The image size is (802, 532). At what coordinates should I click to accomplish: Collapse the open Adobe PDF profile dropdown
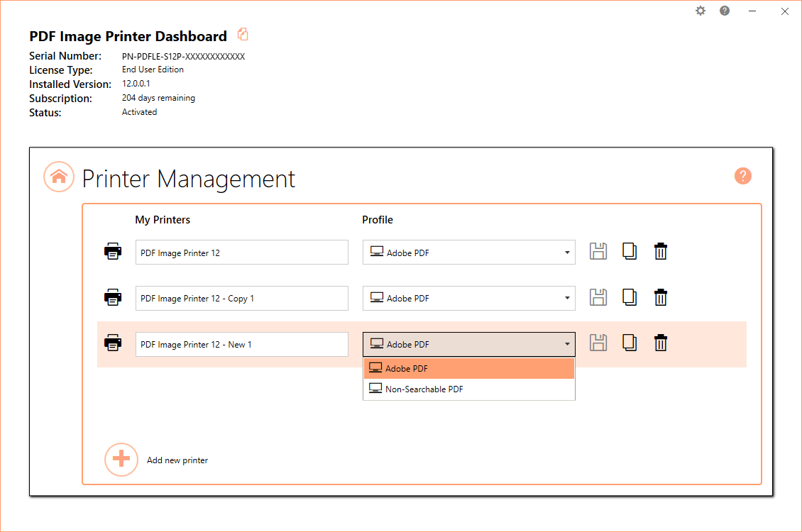566,343
